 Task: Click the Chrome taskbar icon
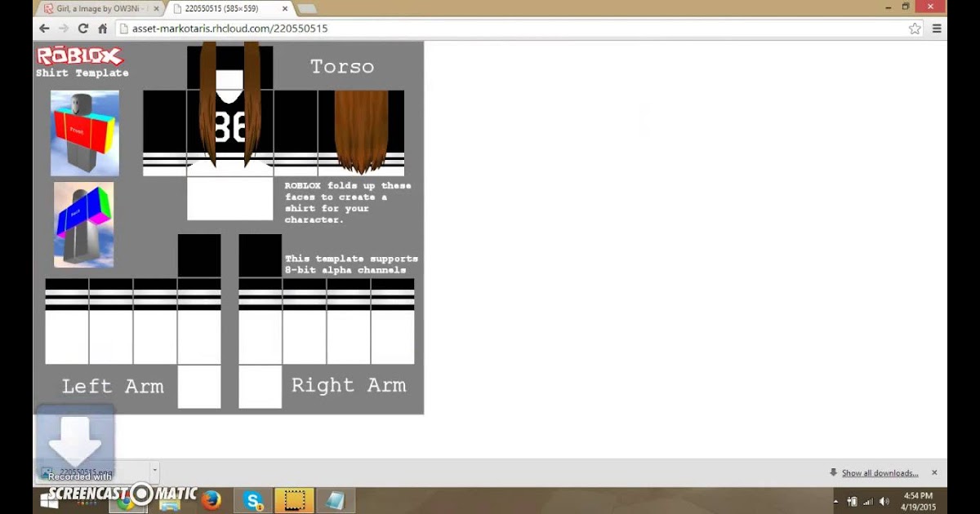click(126, 501)
